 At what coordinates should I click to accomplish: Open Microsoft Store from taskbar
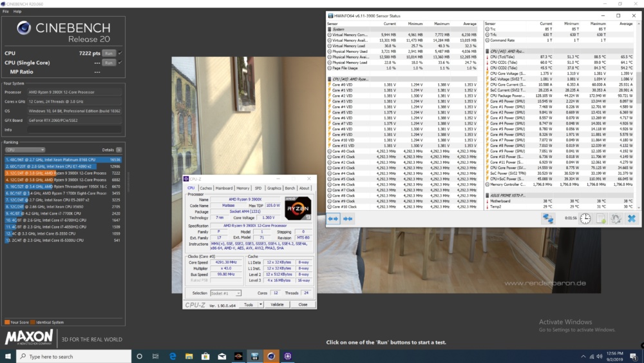pyautogui.click(x=205, y=357)
